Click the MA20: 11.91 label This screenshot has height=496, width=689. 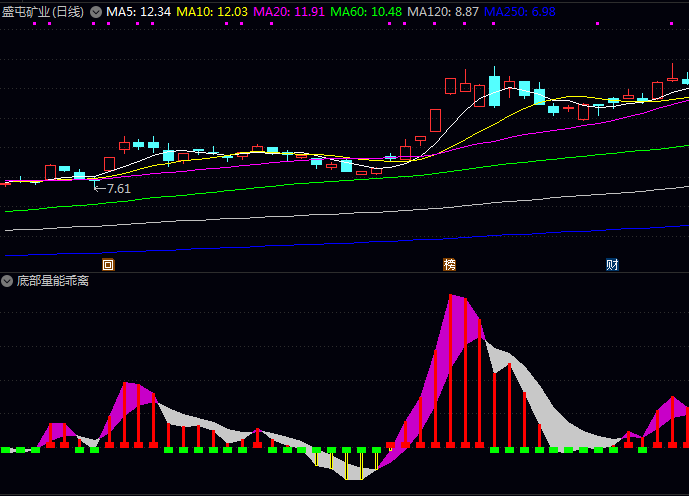(289, 12)
